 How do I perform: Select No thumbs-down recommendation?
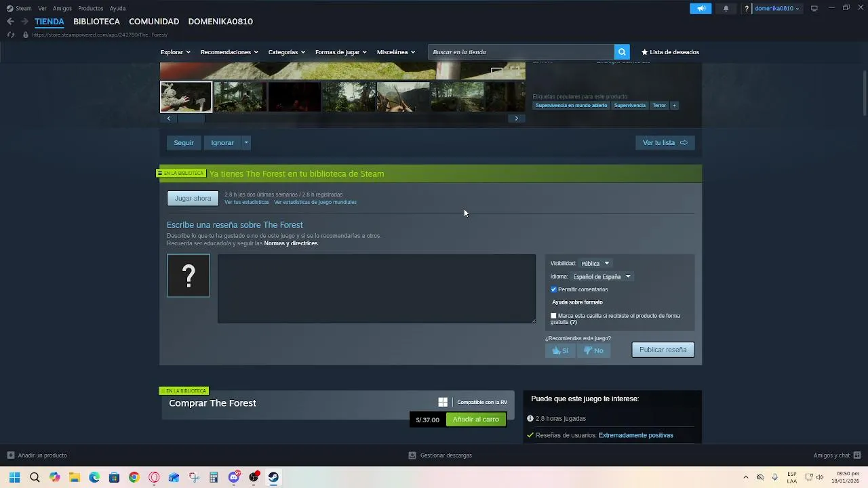(x=593, y=350)
